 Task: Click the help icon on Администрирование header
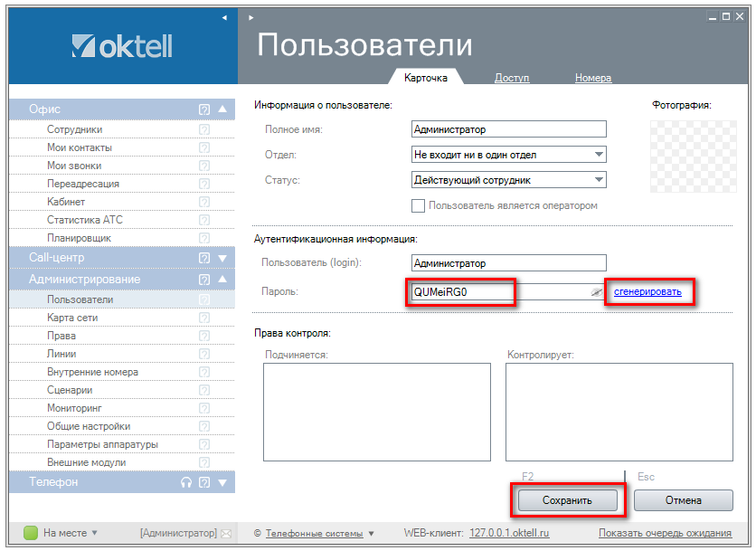point(204,280)
